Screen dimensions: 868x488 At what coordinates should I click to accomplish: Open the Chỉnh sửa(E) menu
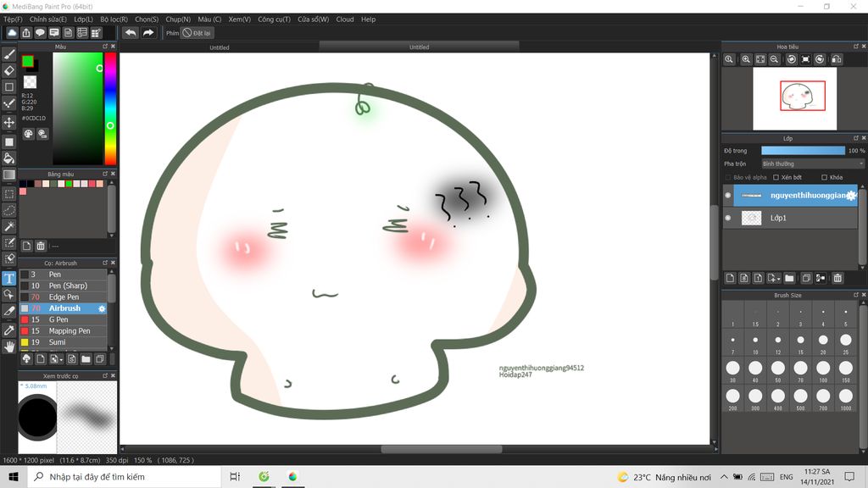pyautogui.click(x=48, y=19)
